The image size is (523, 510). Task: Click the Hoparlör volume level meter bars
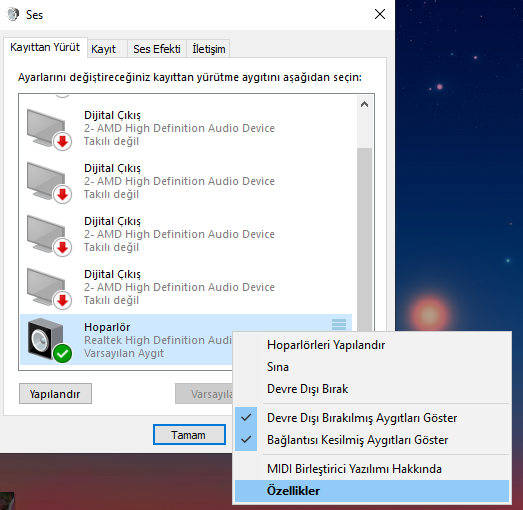pyautogui.click(x=339, y=324)
